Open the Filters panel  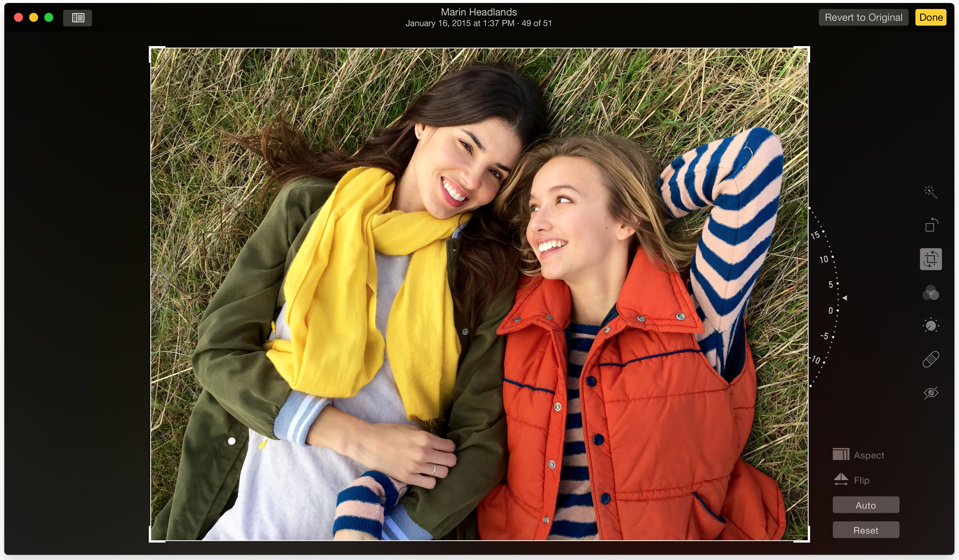click(931, 293)
